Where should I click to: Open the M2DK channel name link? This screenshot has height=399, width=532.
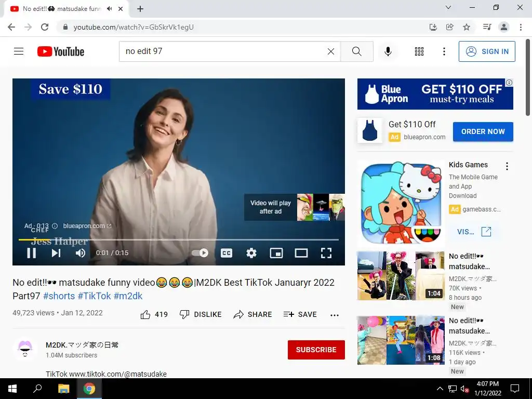[x=82, y=345]
